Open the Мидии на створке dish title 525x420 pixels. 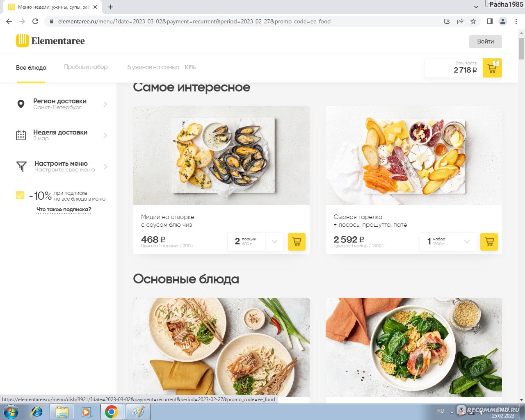point(167,221)
